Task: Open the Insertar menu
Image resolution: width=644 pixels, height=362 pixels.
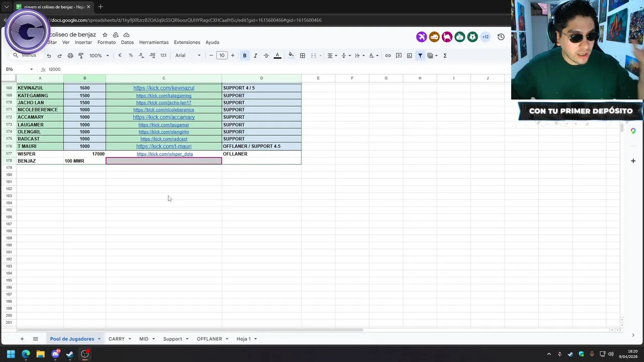Action: 84,42
